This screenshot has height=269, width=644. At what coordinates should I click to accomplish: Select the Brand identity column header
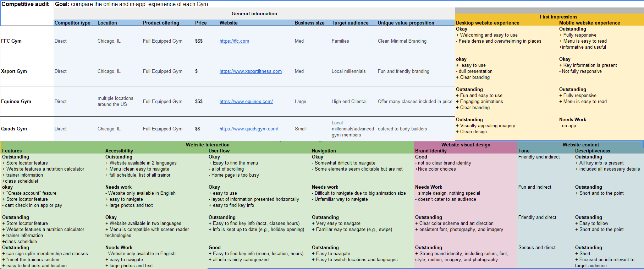431,151
